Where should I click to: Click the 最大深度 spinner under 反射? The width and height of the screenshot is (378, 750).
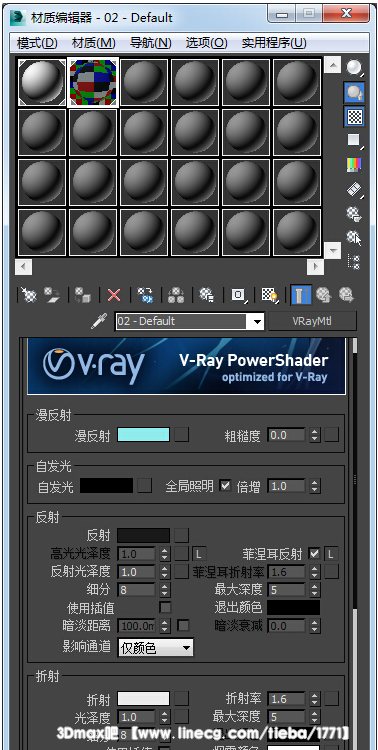(x=314, y=590)
